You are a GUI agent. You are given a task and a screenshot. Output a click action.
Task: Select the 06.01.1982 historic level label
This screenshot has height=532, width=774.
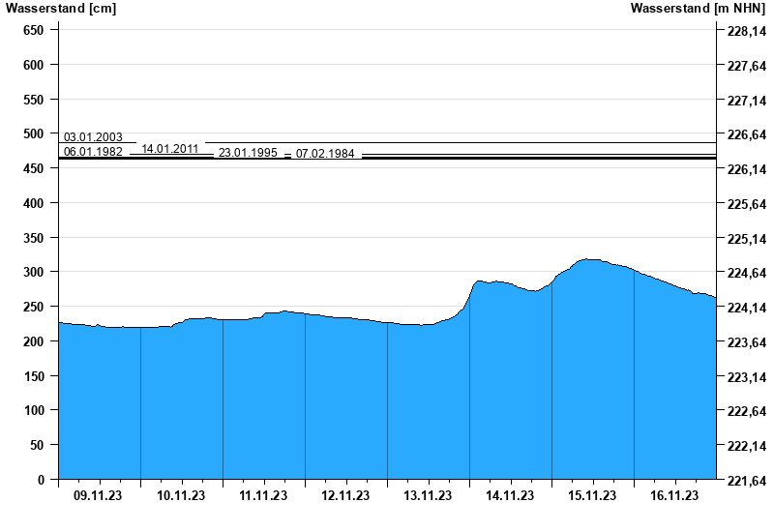pos(93,152)
